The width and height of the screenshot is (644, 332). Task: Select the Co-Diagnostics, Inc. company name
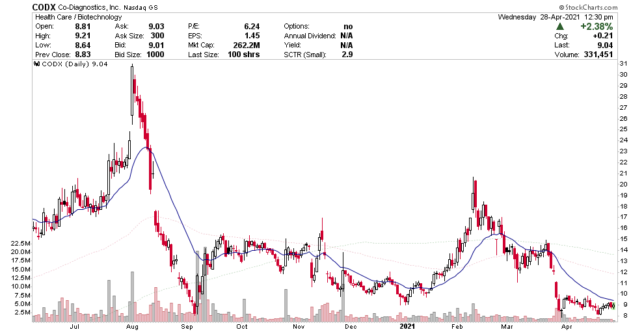coord(89,7)
